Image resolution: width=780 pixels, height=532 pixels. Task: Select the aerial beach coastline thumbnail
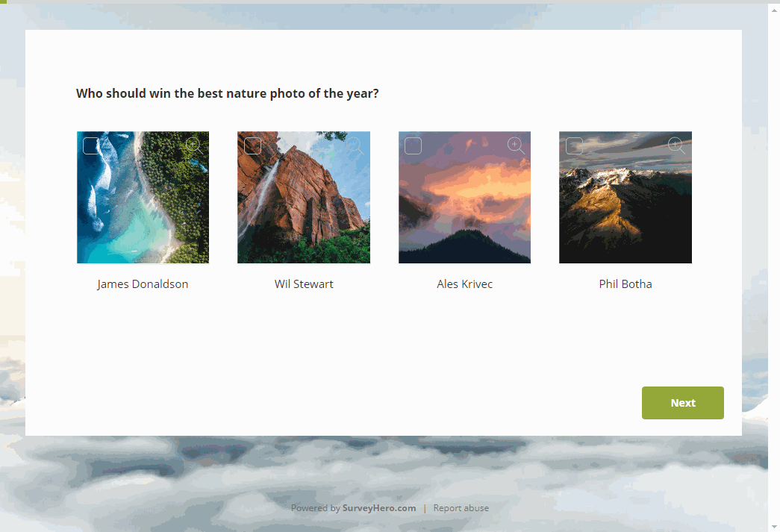point(143,198)
